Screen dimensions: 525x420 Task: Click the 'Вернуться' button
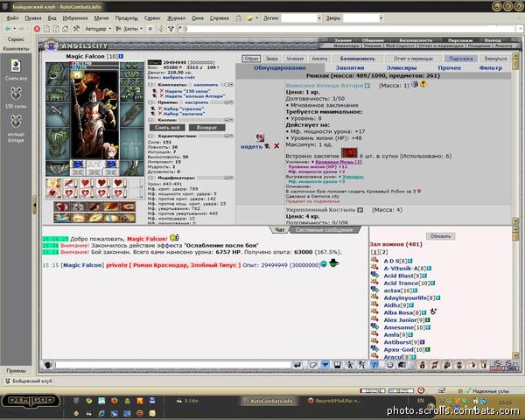point(495,59)
